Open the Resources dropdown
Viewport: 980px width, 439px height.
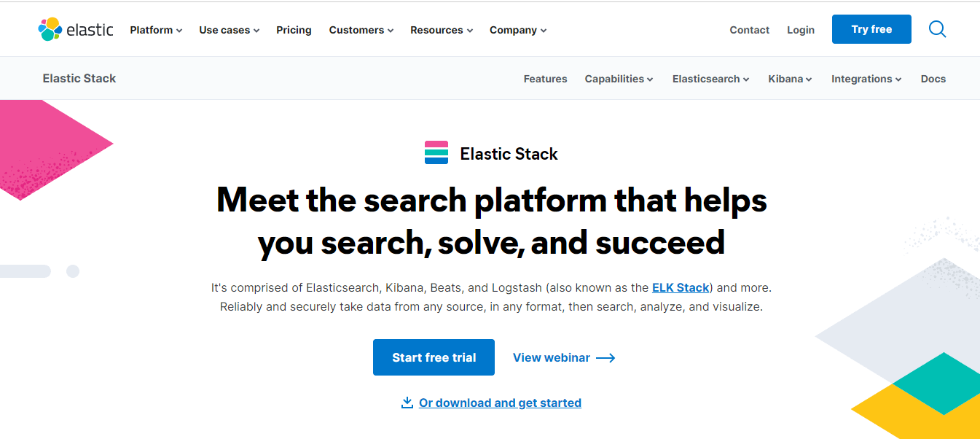tap(441, 30)
